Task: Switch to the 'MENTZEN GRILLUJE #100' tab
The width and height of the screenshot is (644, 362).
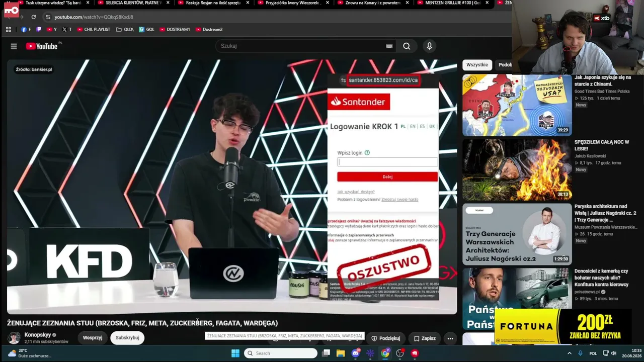Action: pyautogui.click(x=449, y=3)
